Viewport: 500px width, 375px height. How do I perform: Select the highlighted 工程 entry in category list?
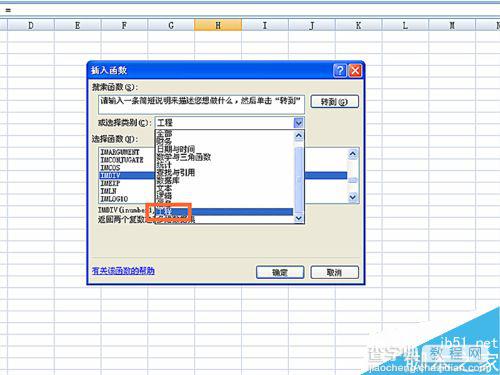coord(224,212)
